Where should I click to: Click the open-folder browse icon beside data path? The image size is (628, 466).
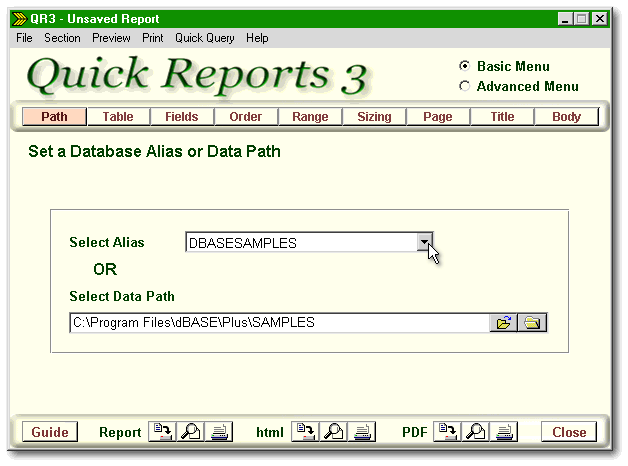503,323
